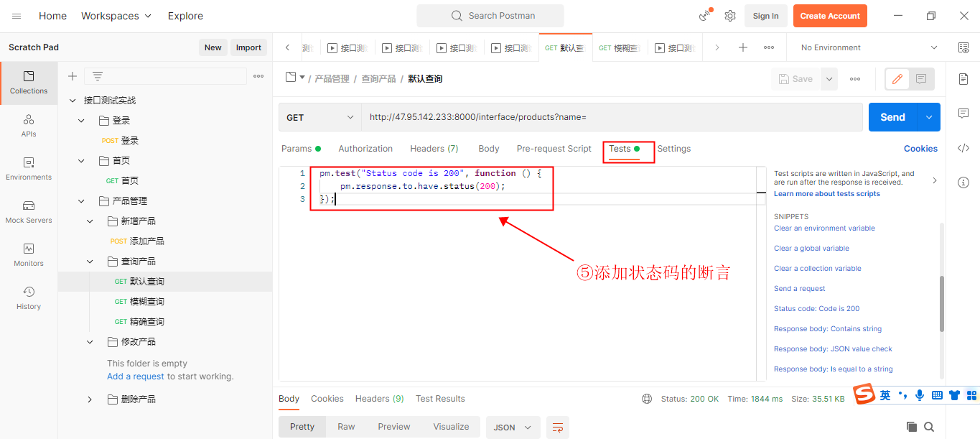The image size is (980, 439).
Task: Switch to Headers (7) request tab
Action: [x=434, y=149]
